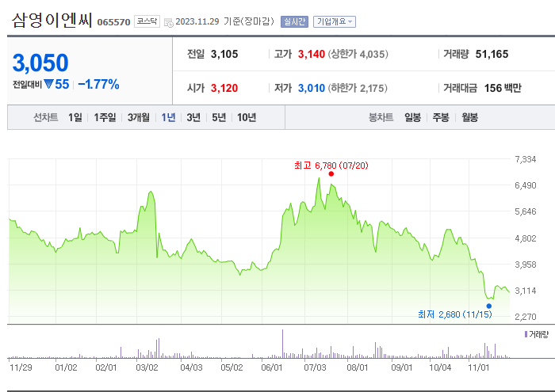
Task: Click the purple 거래량 legend icon
Action: coord(526,334)
